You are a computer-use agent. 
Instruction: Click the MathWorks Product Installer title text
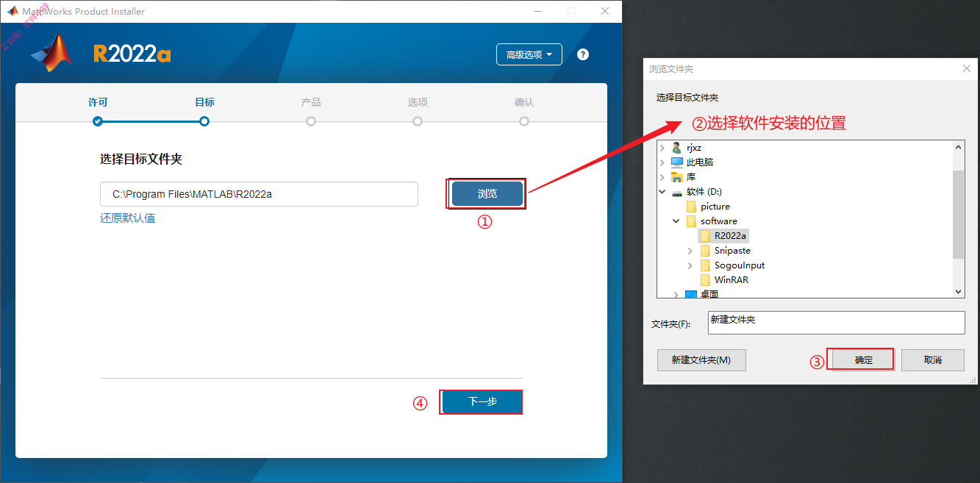(84, 11)
